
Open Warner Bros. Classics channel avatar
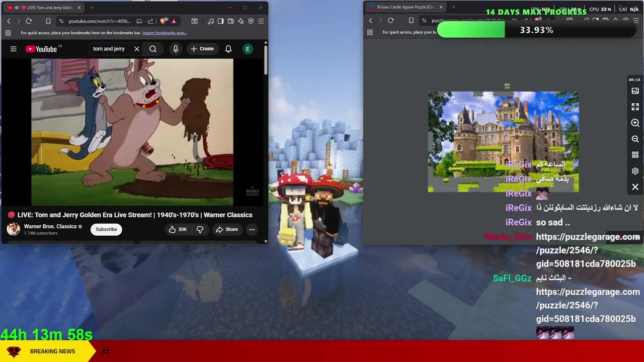13,229
